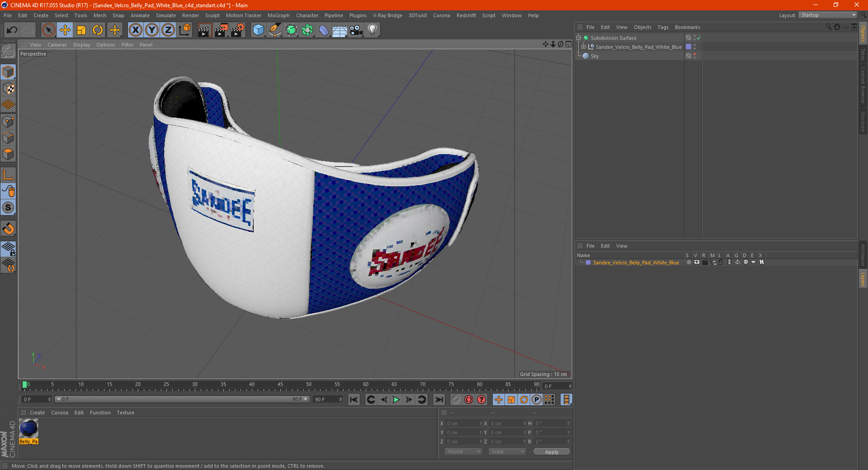Switch to Texture mode
The height and width of the screenshot is (470, 868).
8,89
